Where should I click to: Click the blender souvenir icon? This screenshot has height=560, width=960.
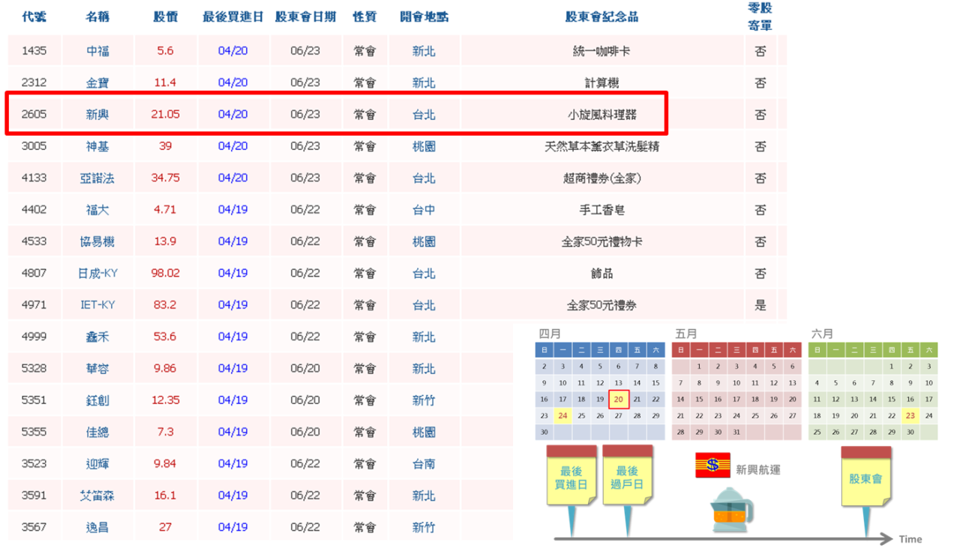(x=732, y=511)
